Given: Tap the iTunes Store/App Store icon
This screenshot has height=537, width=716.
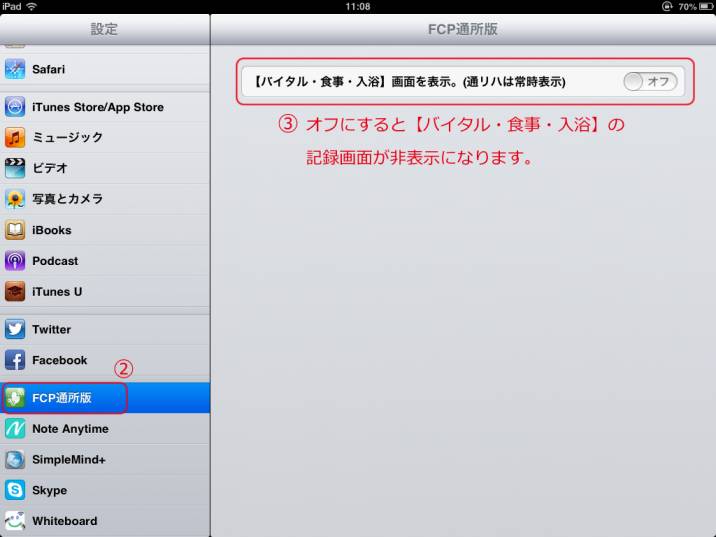Looking at the screenshot, I should tap(15, 107).
